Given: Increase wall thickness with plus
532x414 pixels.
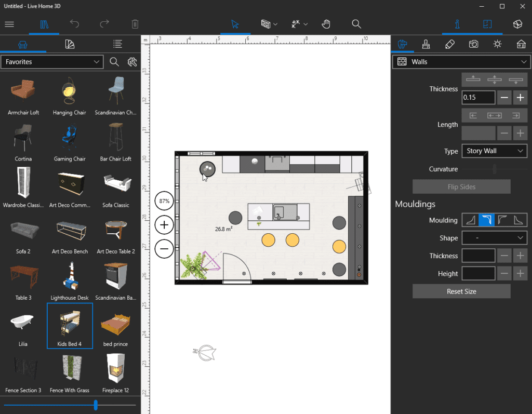Looking at the screenshot, I should (520, 98).
